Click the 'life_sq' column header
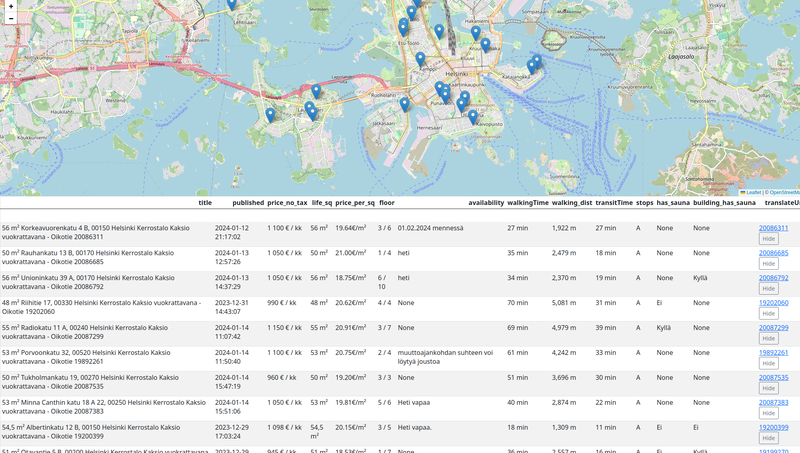 click(x=321, y=203)
